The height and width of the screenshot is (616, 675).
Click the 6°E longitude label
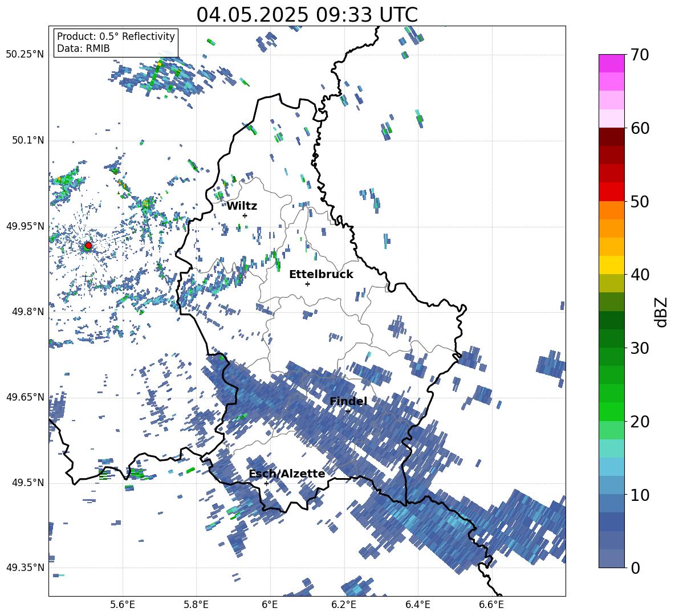[270, 605]
